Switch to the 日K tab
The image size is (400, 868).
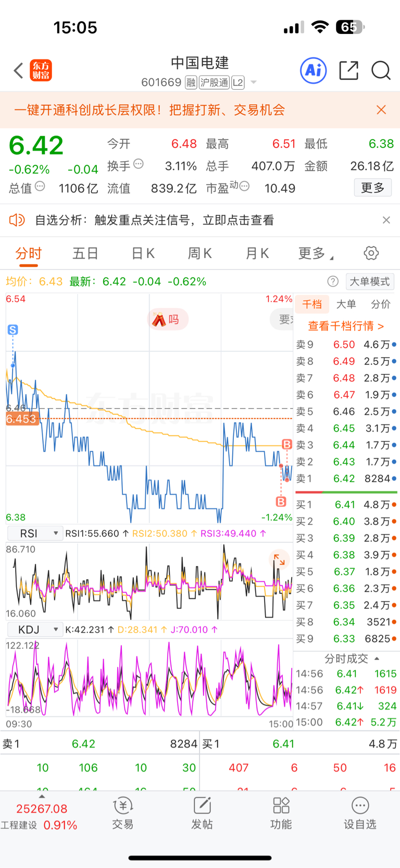(x=143, y=254)
